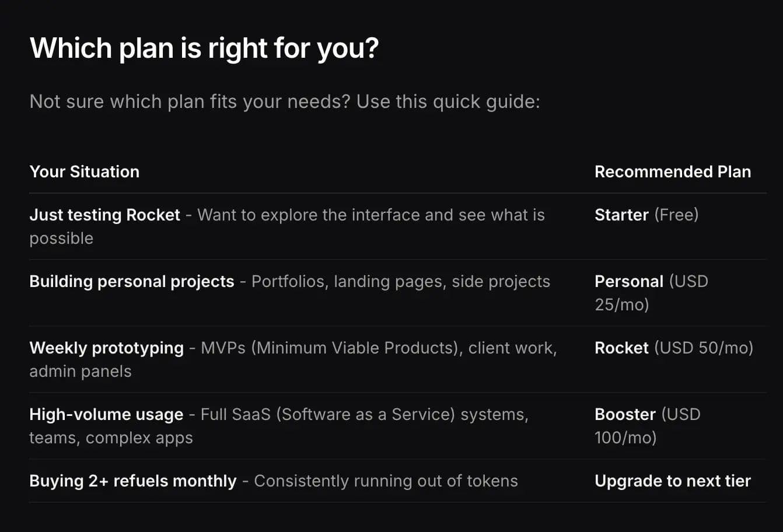The width and height of the screenshot is (783, 532).
Task: Click the "Just testing Rocket" row title
Action: (104, 215)
